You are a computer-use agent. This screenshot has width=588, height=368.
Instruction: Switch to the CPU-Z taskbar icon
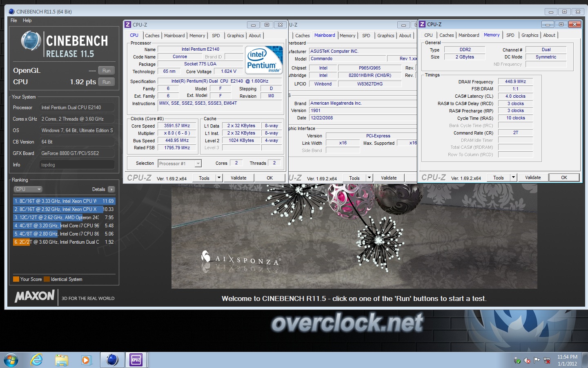[x=136, y=360]
